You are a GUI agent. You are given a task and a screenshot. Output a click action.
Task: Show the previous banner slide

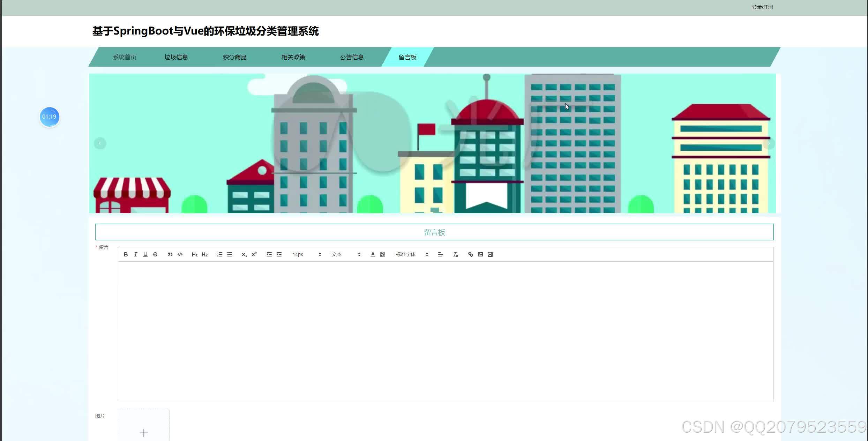[100, 143]
